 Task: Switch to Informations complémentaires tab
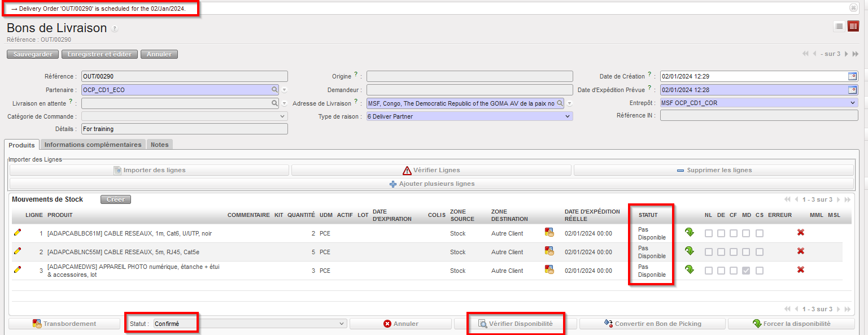click(93, 145)
